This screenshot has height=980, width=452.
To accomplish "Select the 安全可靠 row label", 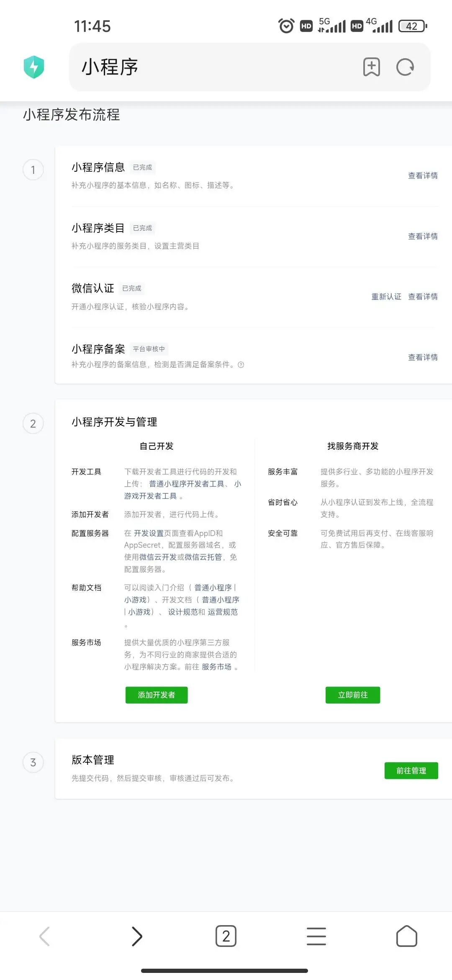I will click(x=283, y=533).
